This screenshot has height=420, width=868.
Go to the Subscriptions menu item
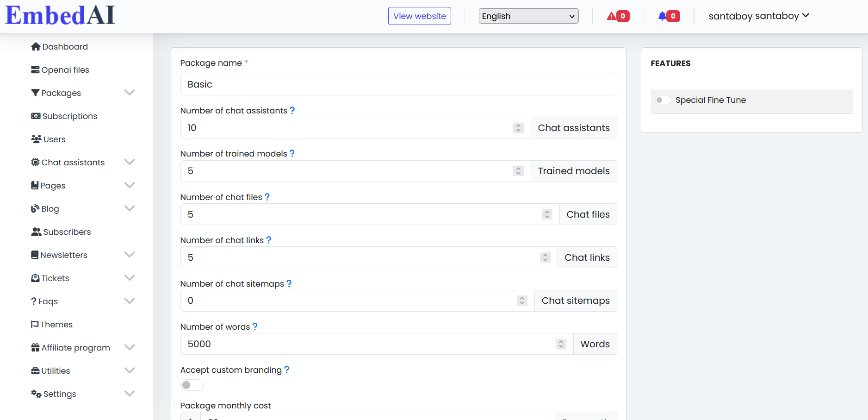point(69,116)
